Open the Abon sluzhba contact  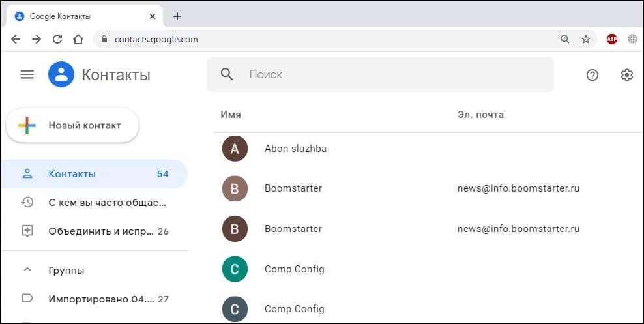(x=295, y=149)
